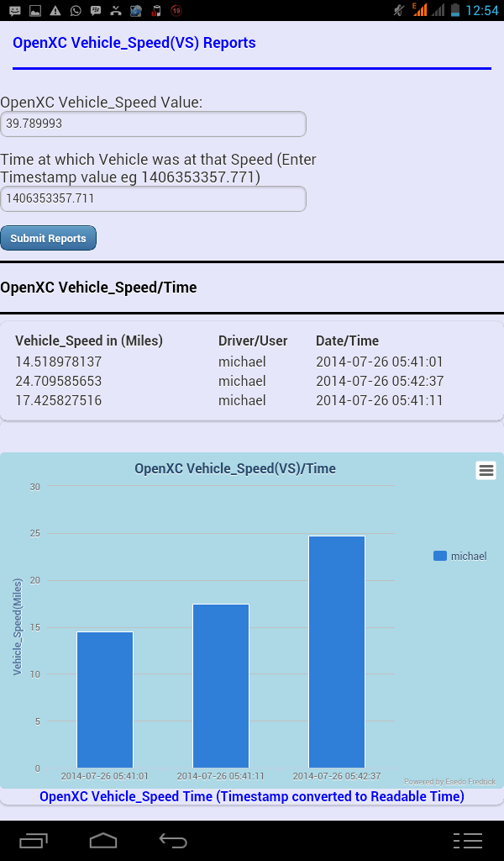Click the tallest bar for 05:42:37
The height and width of the screenshot is (861, 504).
337,652
